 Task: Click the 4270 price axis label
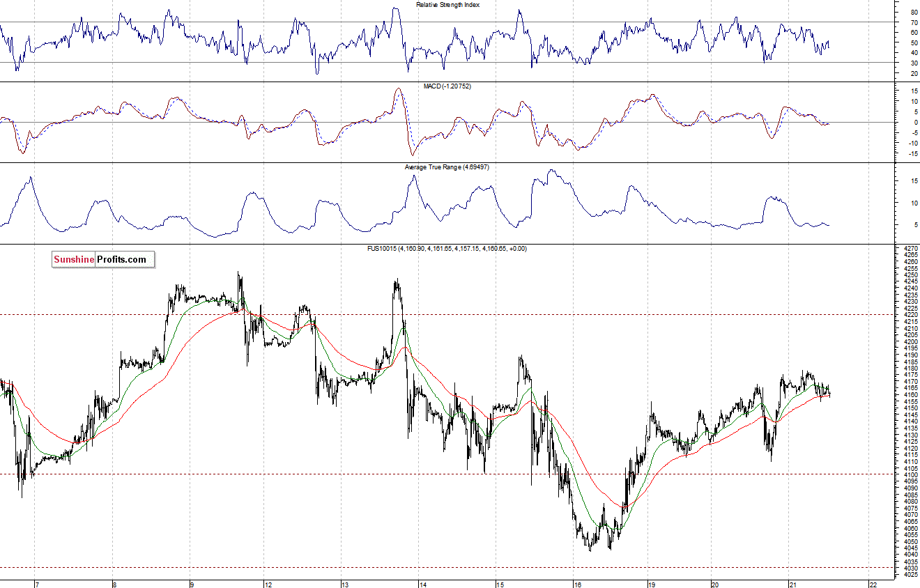(x=912, y=248)
